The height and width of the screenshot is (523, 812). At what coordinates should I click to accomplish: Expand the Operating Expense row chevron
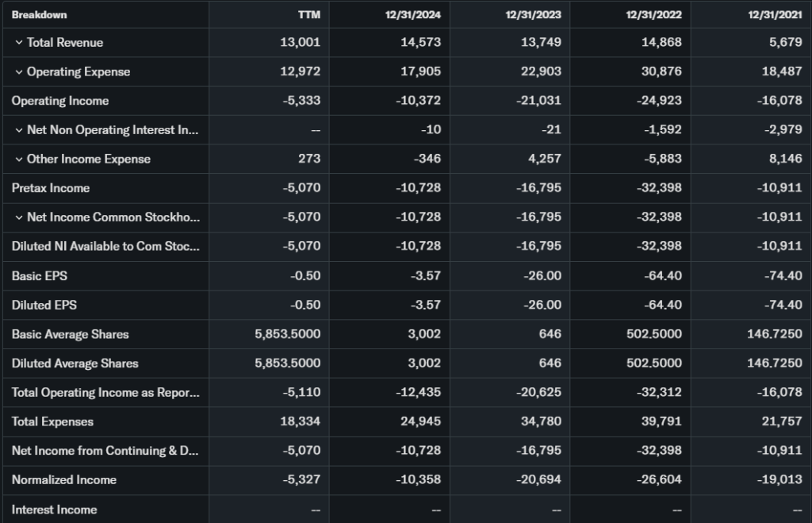pyautogui.click(x=19, y=72)
